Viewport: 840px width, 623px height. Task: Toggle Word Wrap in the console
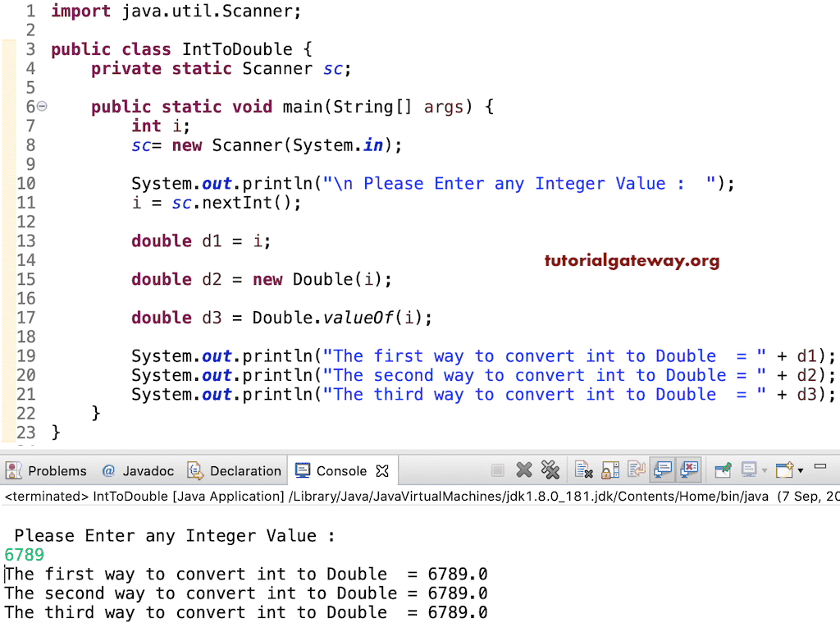click(x=637, y=470)
